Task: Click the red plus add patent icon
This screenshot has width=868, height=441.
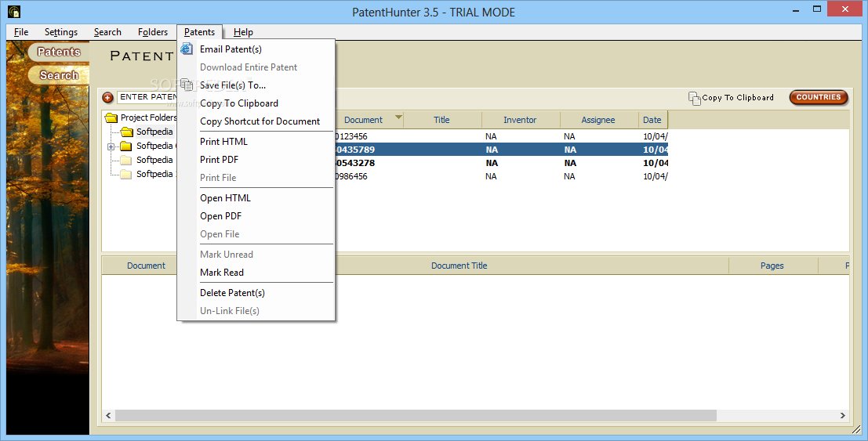Action: [x=108, y=97]
